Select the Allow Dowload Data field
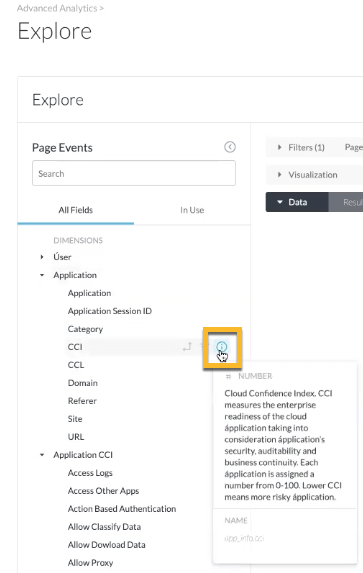Screen dimensions: 363x573 pyautogui.click(x=106, y=544)
